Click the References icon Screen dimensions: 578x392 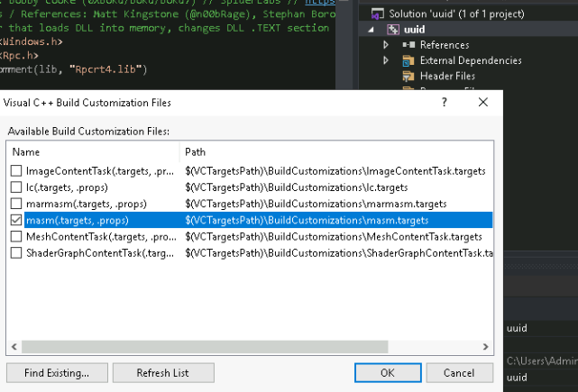pyautogui.click(x=408, y=45)
